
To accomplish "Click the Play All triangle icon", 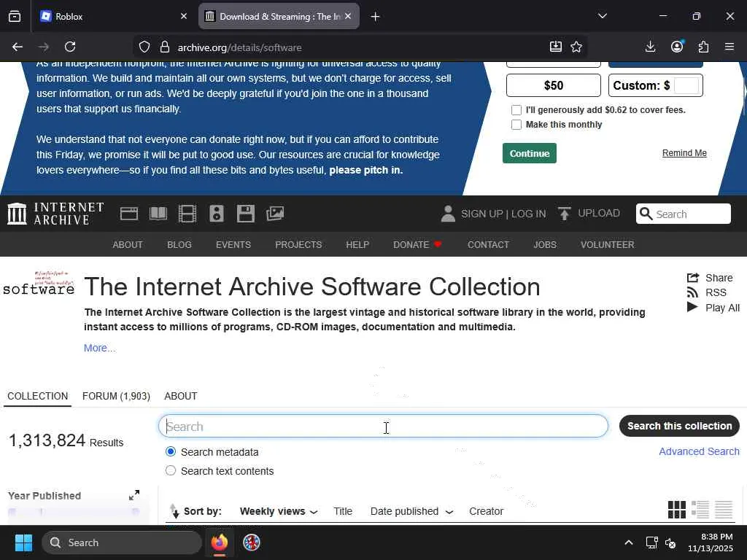I will pos(692,307).
